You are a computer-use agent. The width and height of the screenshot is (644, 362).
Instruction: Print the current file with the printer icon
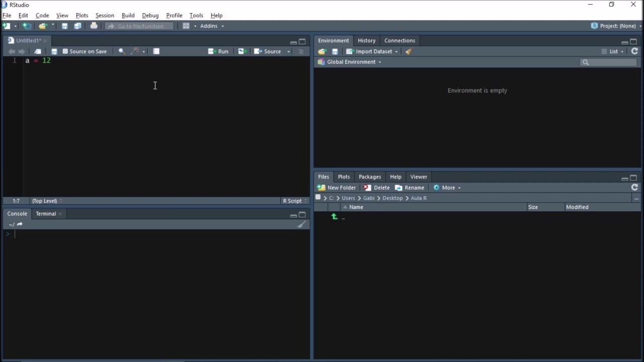coord(94,26)
